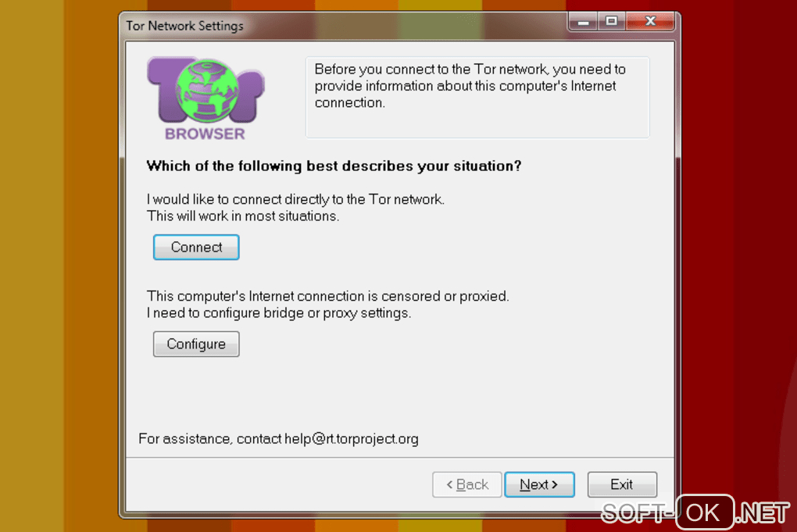Click the help@rt.torproject.org email text

click(x=352, y=439)
